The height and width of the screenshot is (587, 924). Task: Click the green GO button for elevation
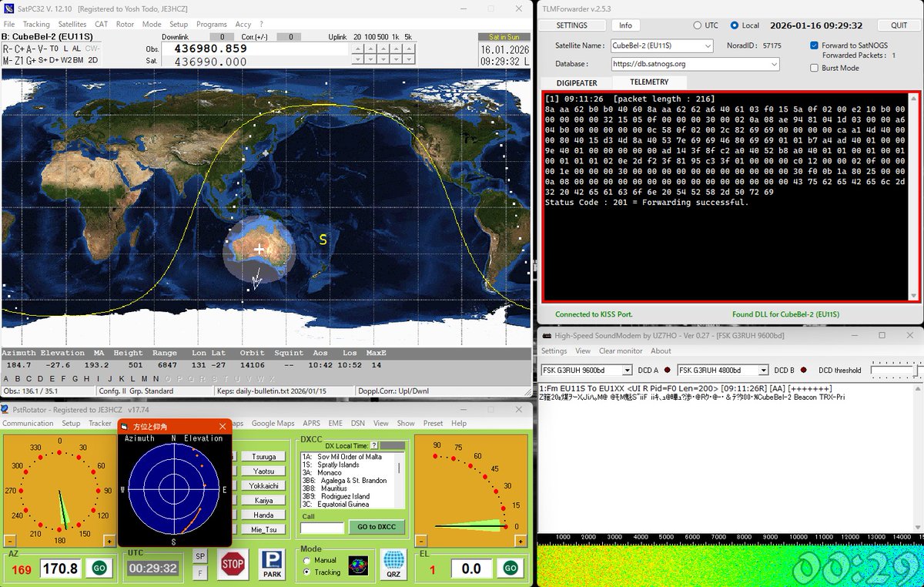tap(510, 569)
